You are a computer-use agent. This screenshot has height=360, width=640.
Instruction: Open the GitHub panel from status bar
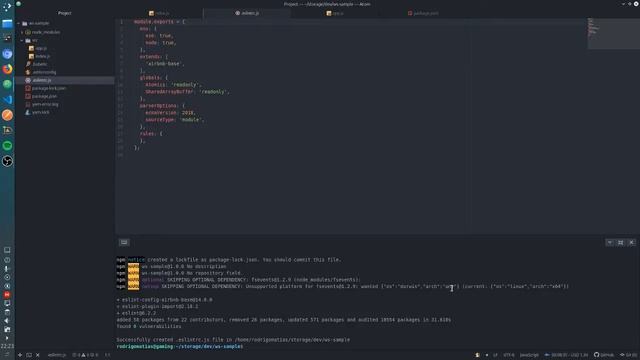tap(604, 355)
